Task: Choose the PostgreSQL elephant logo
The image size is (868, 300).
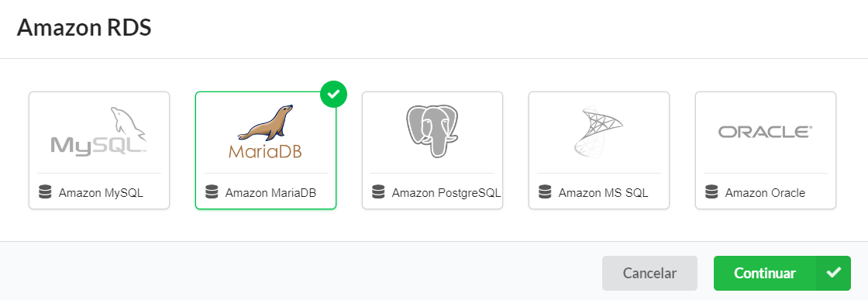Action: (x=432, y=132)
